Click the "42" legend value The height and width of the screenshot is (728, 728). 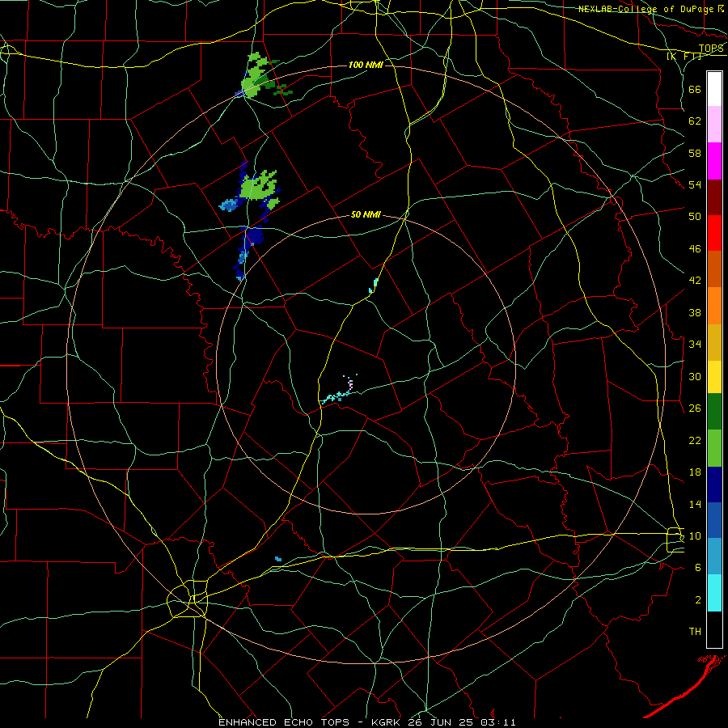tap(695, 281)
